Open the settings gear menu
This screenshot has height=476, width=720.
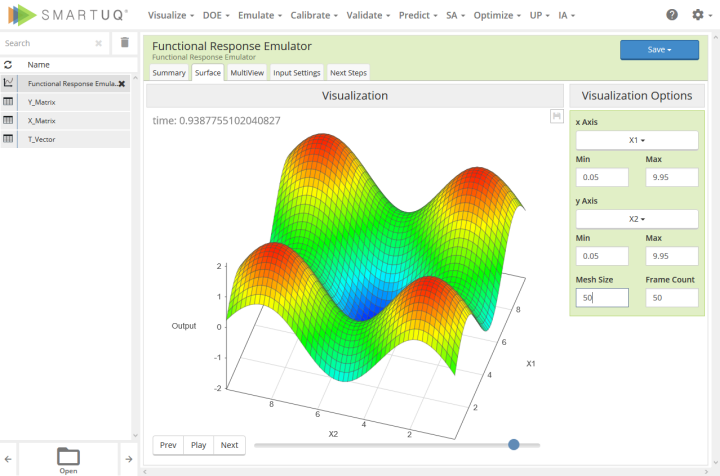pos(698,16)
